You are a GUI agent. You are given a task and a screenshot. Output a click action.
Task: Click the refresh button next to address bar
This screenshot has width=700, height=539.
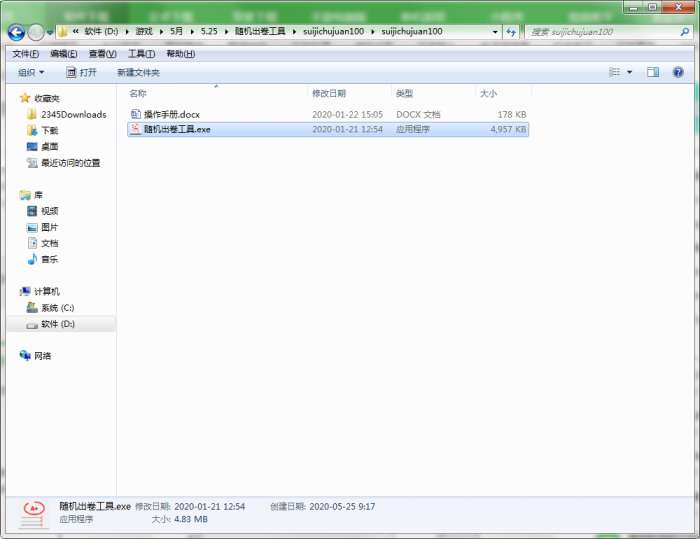[x=511, y=32]
